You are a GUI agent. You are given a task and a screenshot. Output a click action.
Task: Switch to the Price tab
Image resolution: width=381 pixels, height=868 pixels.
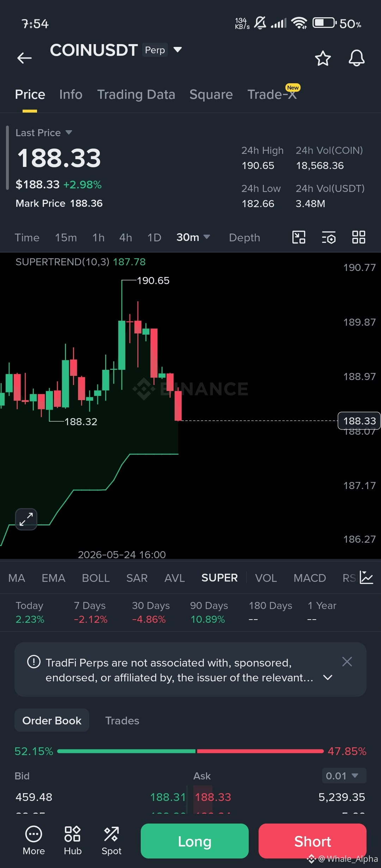point(30,95)
